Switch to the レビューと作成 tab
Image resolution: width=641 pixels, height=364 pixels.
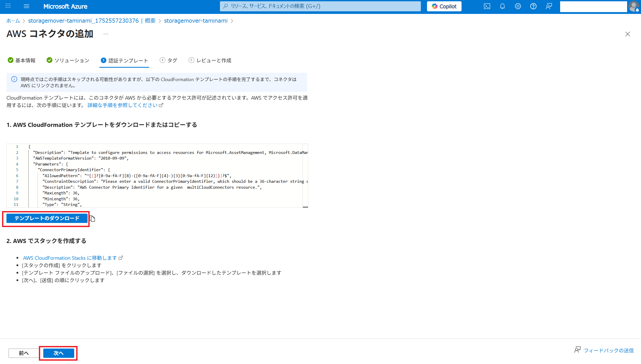click(210, 60)
